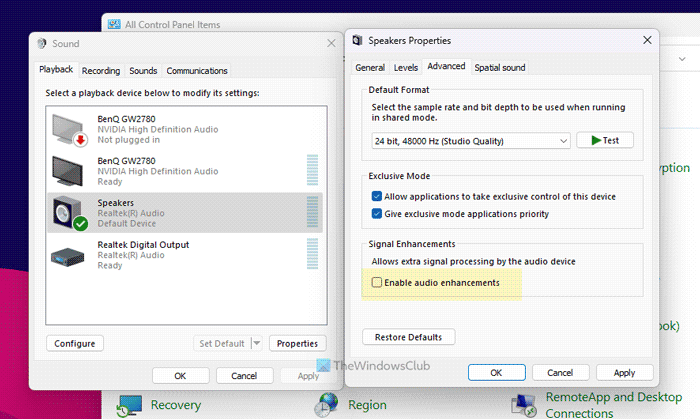Close the Speakers Properties dialog

coord(647,40)
